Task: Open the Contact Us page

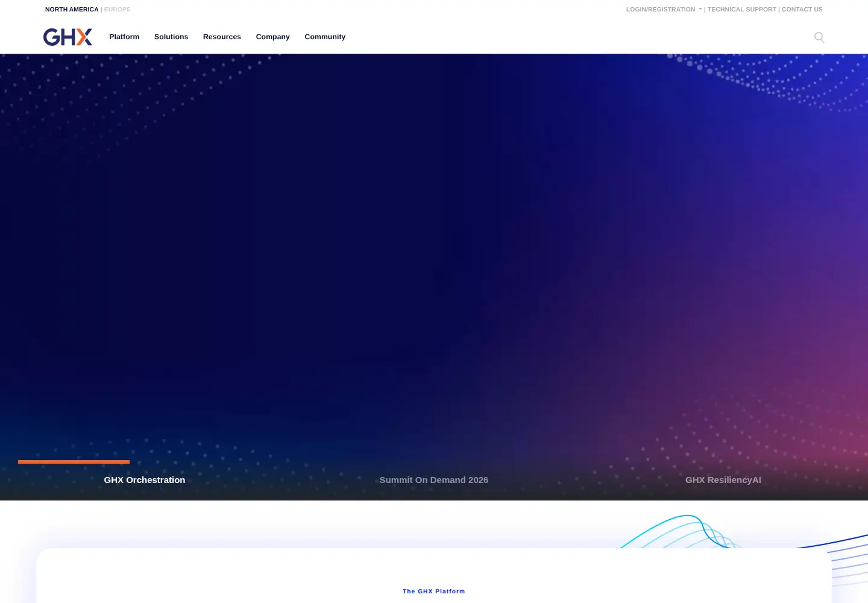Action: (802, 10)
